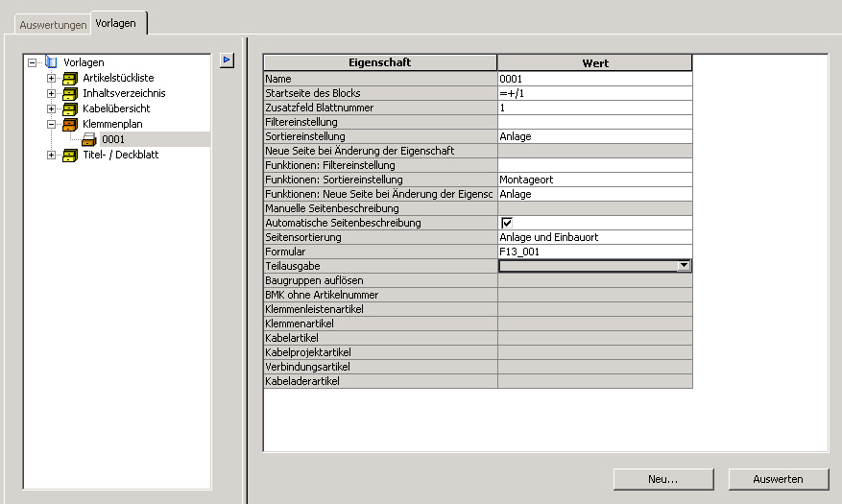842x504 pixels.
Task: Click the BMK ohne Artikelnummer row
Action: pos(478,296)
